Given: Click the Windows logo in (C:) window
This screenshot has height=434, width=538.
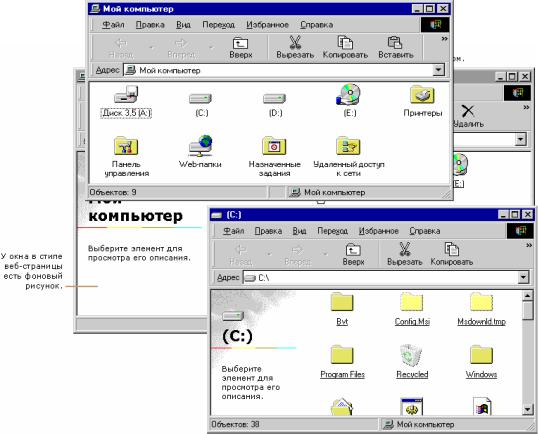Looking at the screenshot, I should click(x=520, y=231).
